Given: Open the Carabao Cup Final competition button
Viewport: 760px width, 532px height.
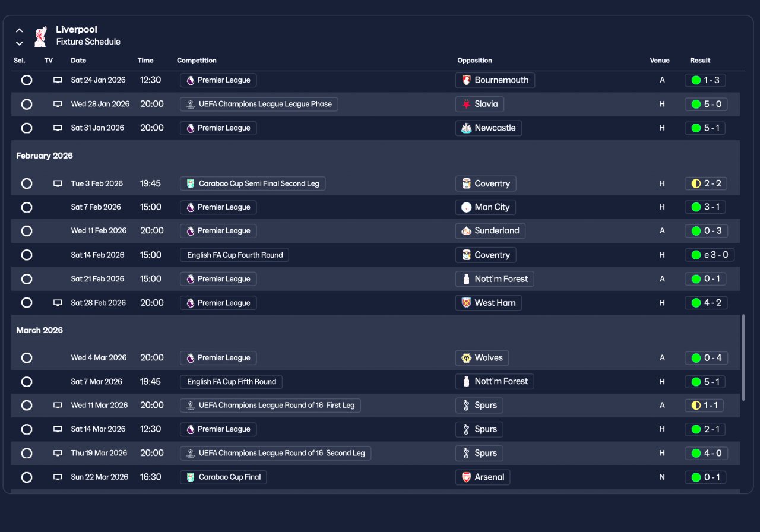Looking at the screenshot, I should 223,477.
